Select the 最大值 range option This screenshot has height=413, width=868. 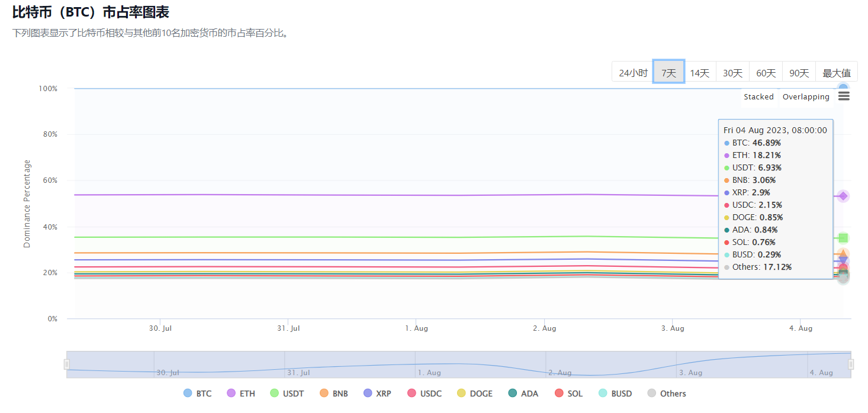836,73
